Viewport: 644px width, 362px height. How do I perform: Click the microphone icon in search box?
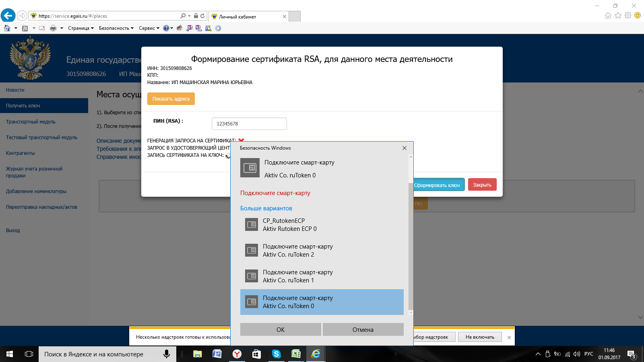click(x=166, y=354)
